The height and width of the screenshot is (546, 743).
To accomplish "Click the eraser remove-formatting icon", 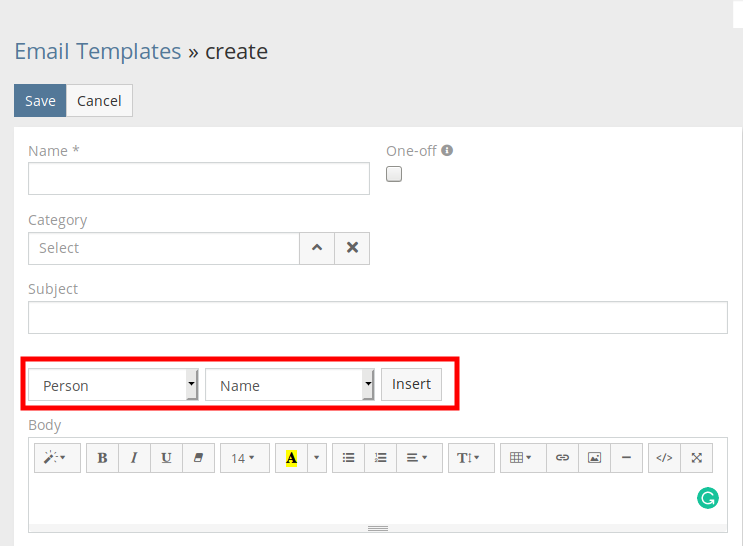I will tap(197, 458).
